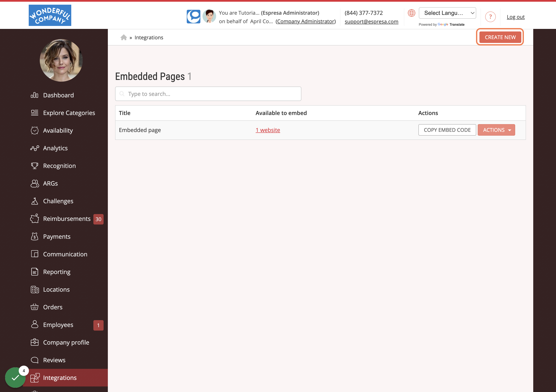Go to ARGs menu item
Viewport: 556px width, 392px height.
(x=50, y=183)
